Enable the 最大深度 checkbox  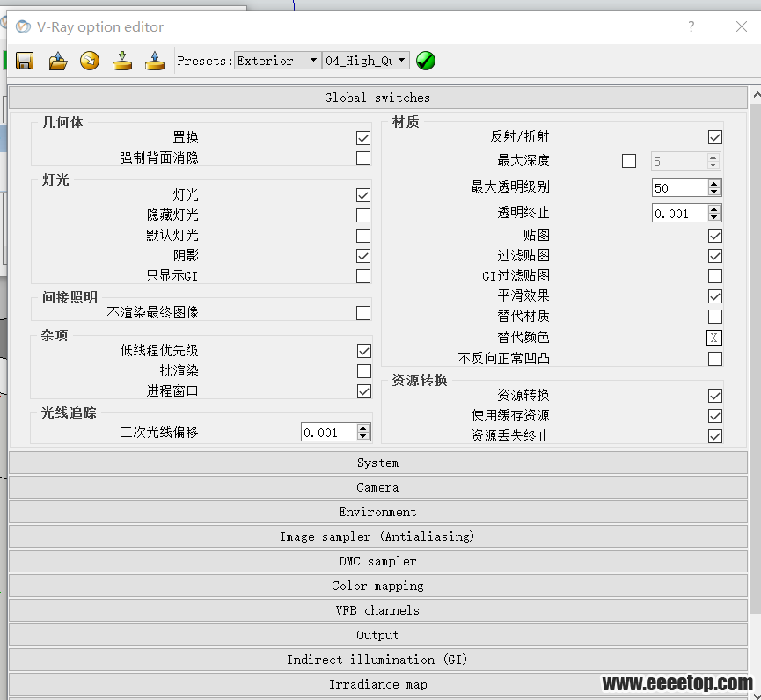pyautogui.click(x=629, y=161)
